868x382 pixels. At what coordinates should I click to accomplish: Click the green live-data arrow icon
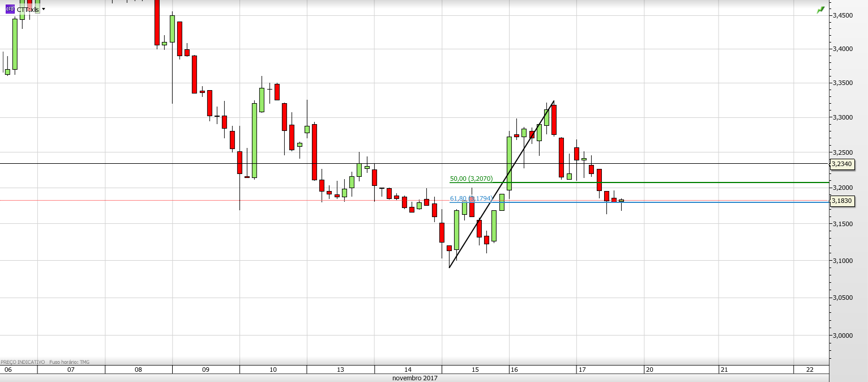tap(820, 10)
